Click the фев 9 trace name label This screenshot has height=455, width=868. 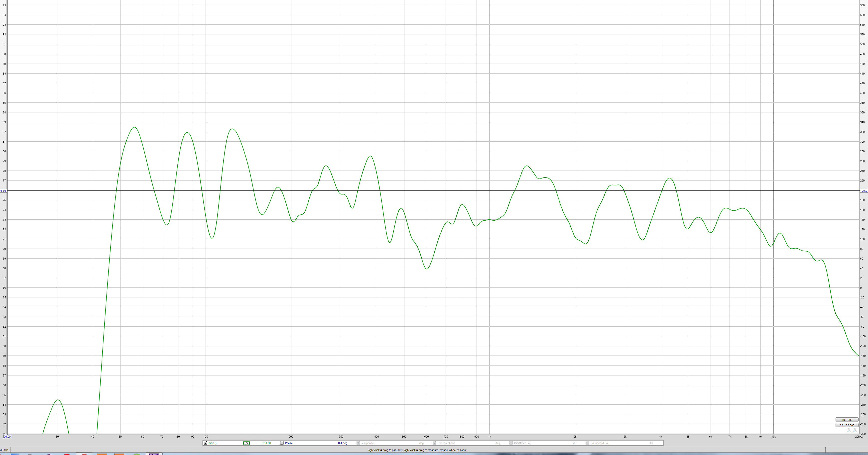click(213, 443)
